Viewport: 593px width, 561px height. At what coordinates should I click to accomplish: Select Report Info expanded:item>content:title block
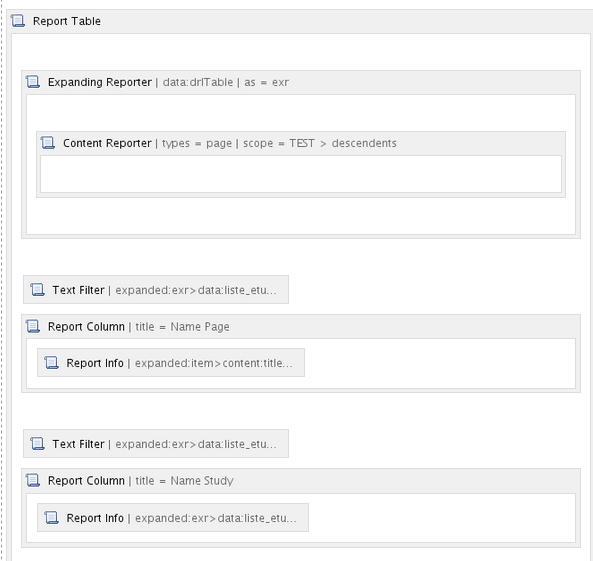171,362
